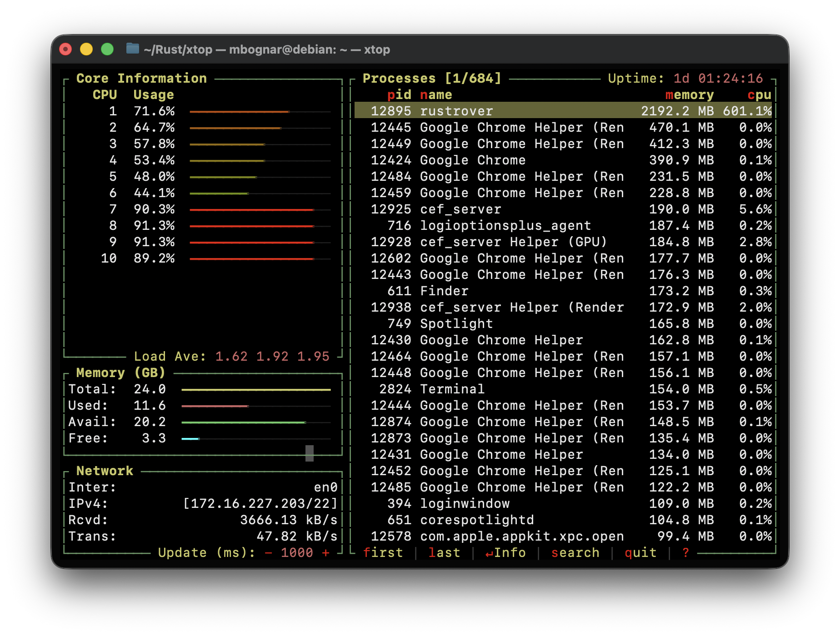Select Chrome Helper row pid 12448
This screenshot has height=636, width=840.
coord(563,373)
